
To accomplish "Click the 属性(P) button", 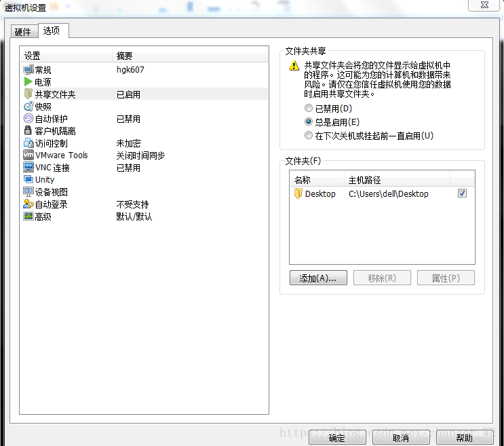I will [x=446, y=278].
